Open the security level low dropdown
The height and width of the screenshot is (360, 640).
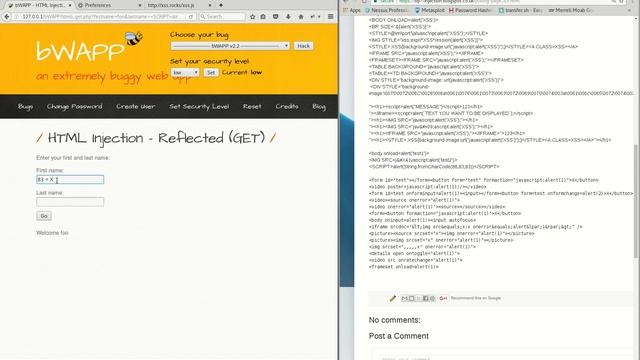click(x=185, y=73)
